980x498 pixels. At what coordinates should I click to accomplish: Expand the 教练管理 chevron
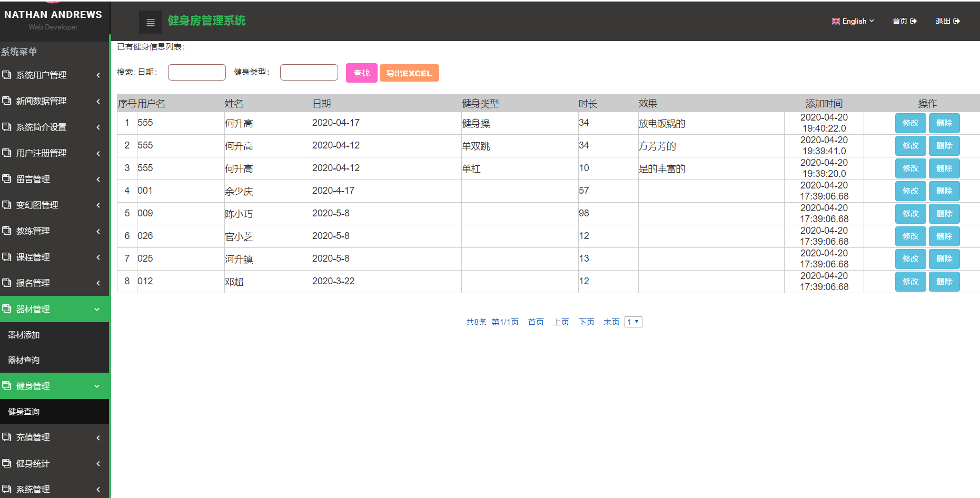click(98, 231)
